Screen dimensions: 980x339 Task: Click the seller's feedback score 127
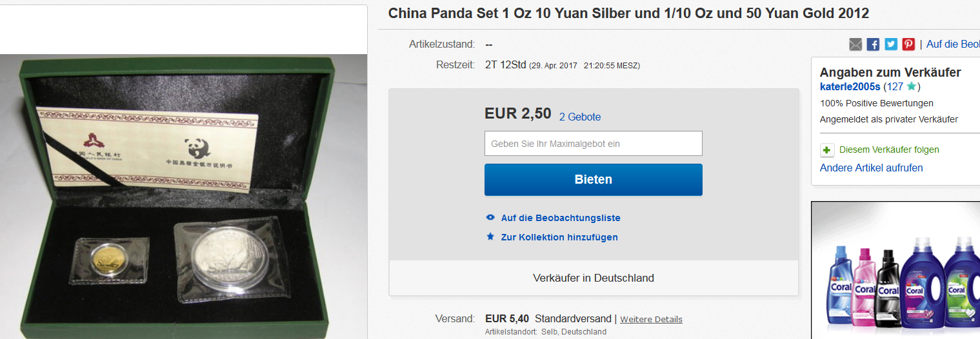click(x=894, y=86)
